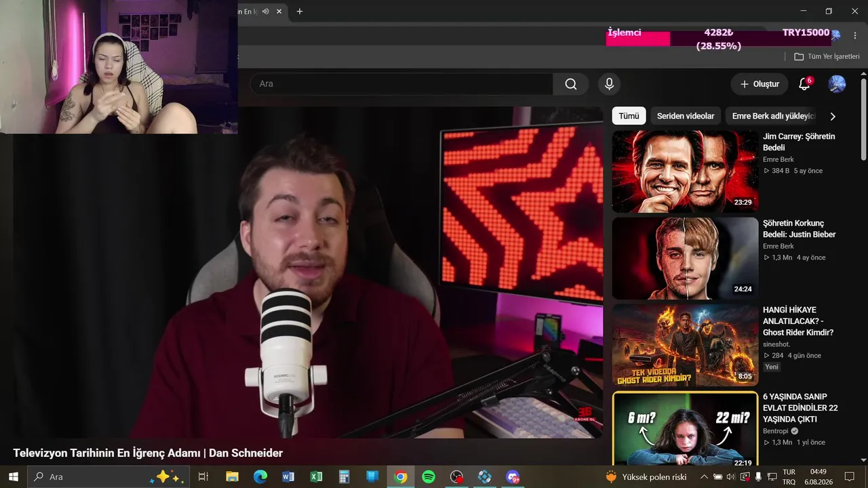This screenshot has width=868, height=488.
Task: Click the Oluştur create button
Action: [759, 84]
